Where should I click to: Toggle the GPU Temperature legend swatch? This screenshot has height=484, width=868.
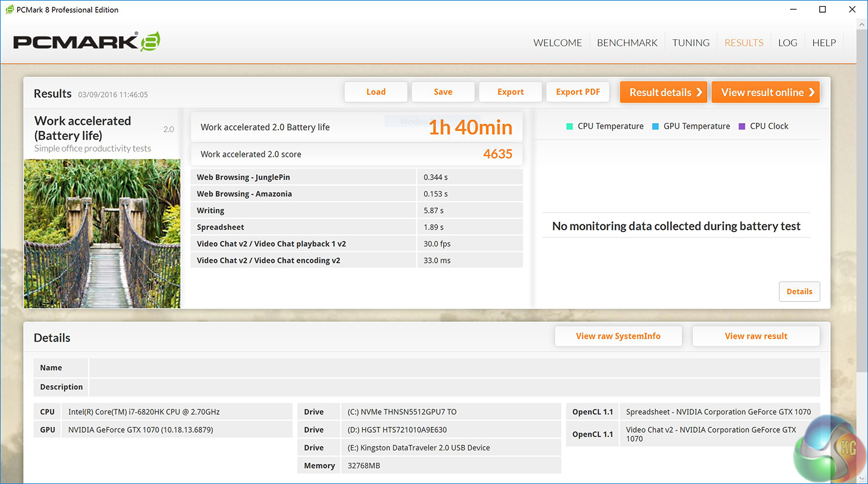pos(655,127)
